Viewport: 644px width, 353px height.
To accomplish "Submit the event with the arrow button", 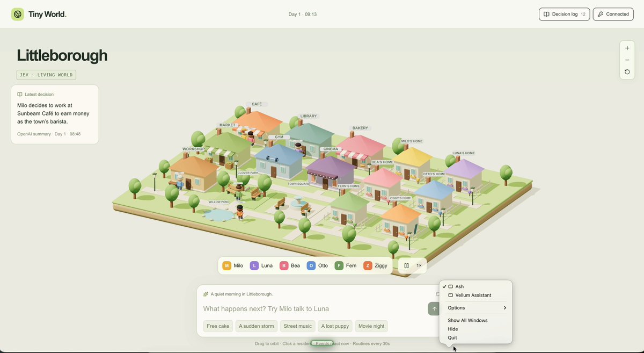I will (434, 309).
